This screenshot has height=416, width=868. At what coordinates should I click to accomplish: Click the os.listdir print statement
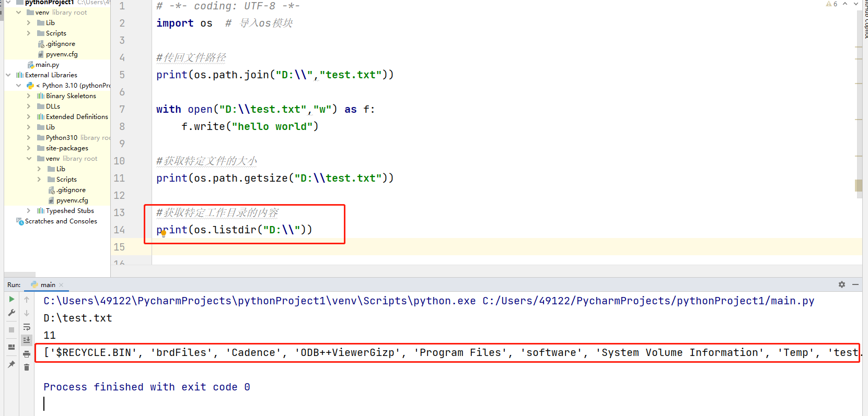(x=234, y=230)
